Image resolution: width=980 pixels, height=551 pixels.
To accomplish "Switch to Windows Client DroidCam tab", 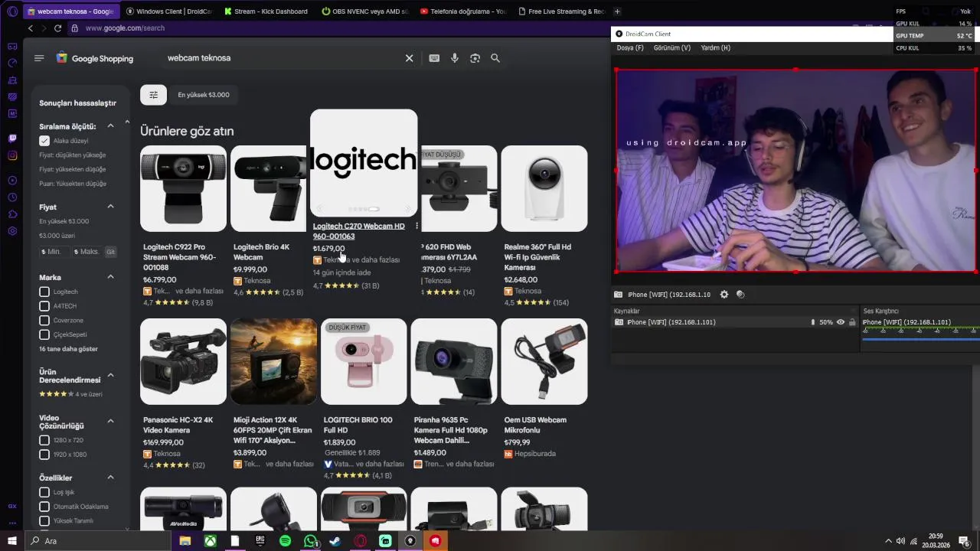I will 169,11.
